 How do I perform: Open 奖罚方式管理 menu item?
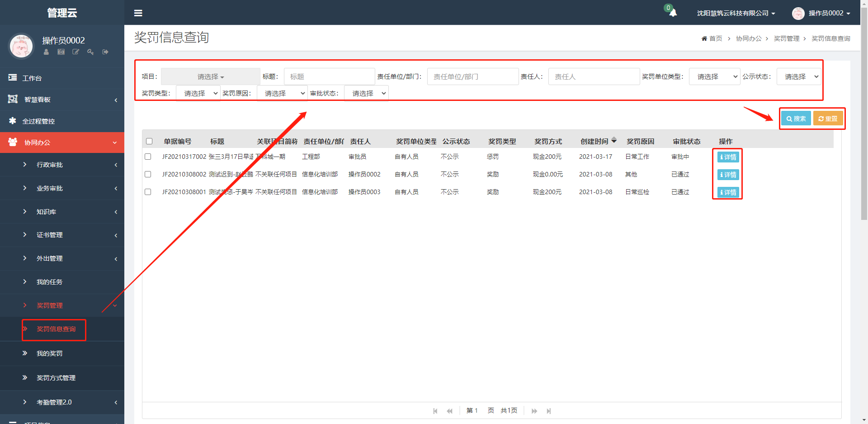point(62,378)
